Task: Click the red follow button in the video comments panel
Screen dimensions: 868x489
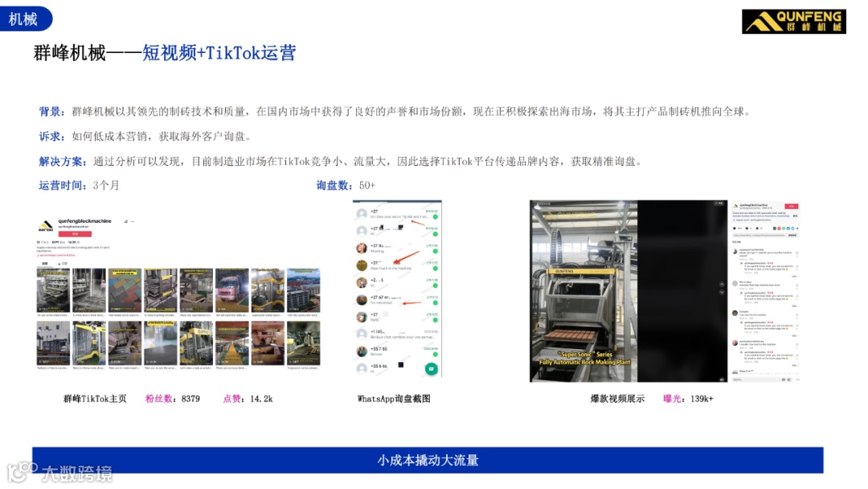Action: pyautogui.click(x=792, y=207)
